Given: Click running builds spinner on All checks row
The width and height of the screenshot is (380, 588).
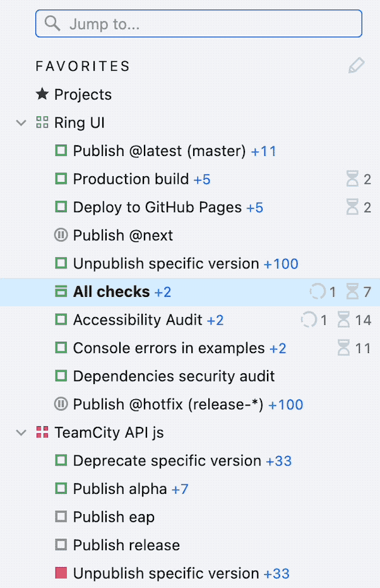Looking at the screenshot, I should pos(317,292).
